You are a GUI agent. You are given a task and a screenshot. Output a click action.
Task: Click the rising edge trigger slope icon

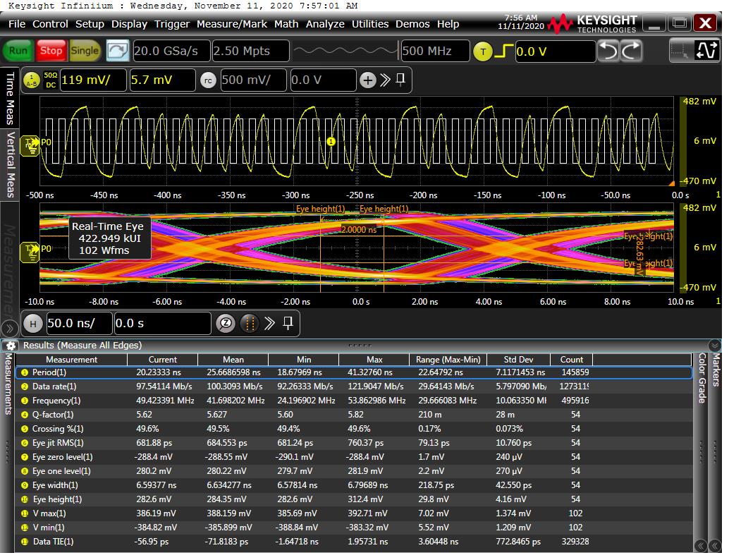504,51
